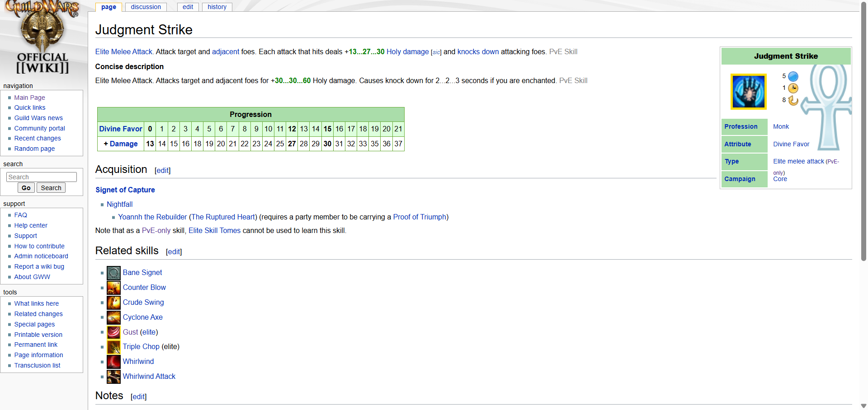Click the Bane Signet skill icon
This screenshot has height=410, width=868.
click(113, 273)
